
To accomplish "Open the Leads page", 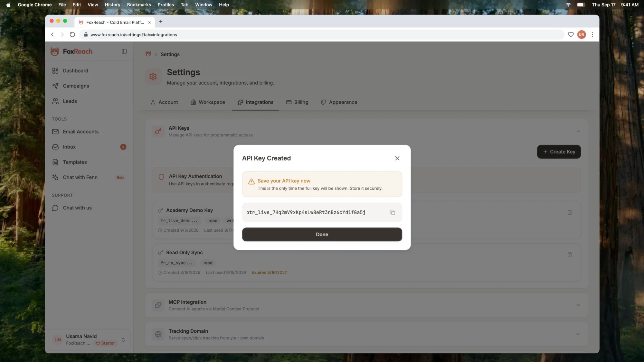I will tap(89, 101).
